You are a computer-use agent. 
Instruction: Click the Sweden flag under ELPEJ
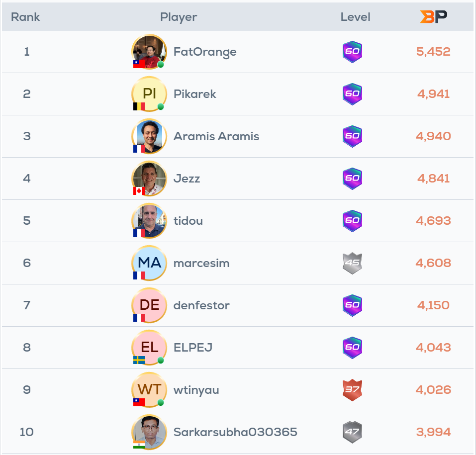click(138, 359)
